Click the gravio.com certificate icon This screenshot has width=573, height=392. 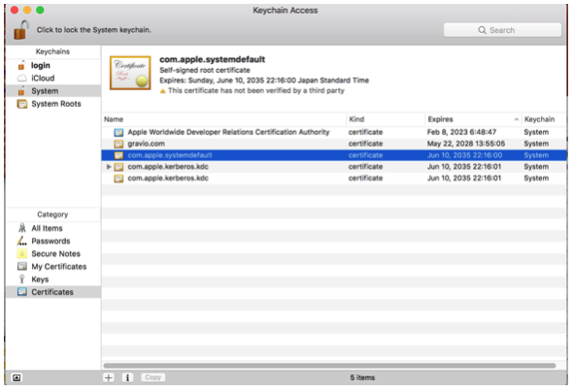click(x=118, y=144)
